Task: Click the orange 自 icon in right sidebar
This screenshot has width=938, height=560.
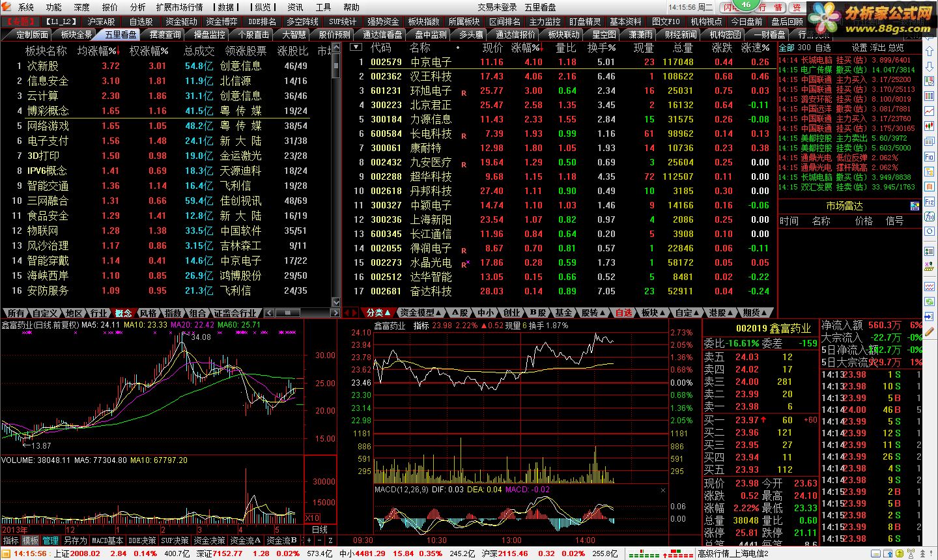Action: click(x=930, y=186)
